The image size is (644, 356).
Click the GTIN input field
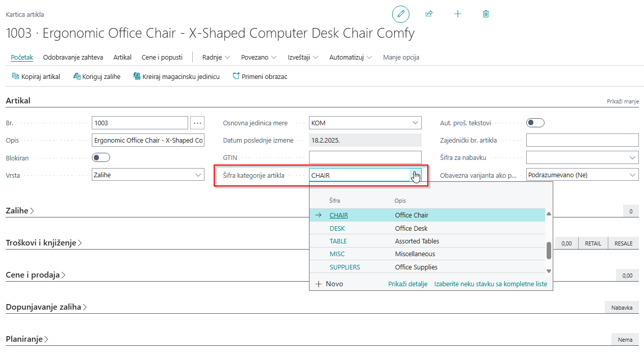click(x=365, y=157)
